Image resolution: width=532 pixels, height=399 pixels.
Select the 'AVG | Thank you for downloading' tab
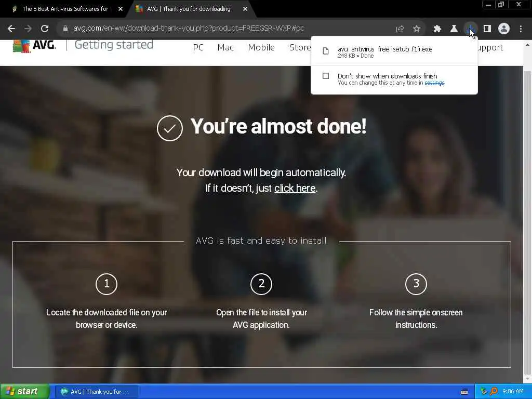[x=189, y=9]
